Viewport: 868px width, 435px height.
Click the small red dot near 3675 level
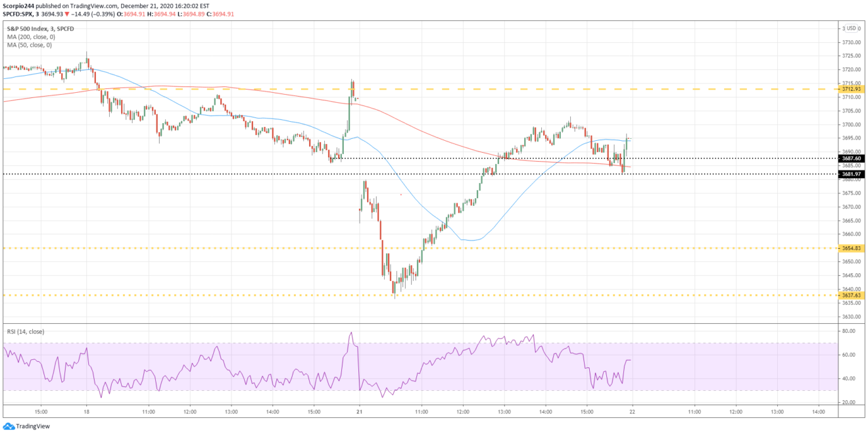point(400,195)
